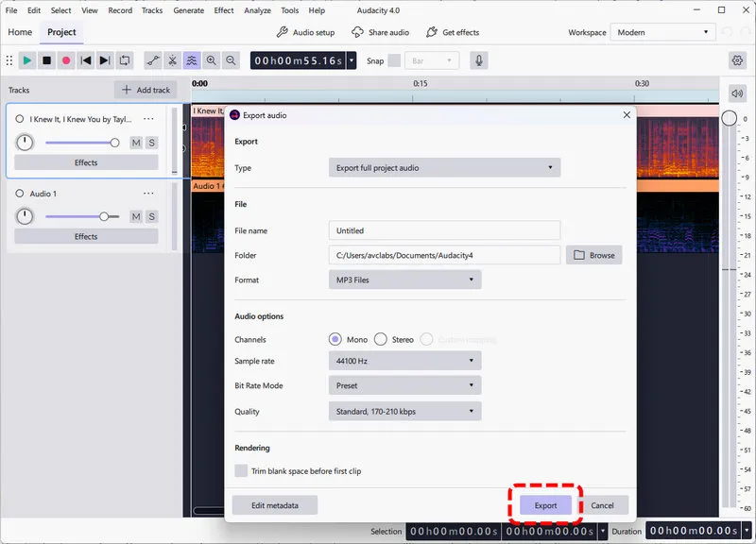Click Cancel in Export audio dialog
This screenshot has height=544, width=756.
pyautogui.click(x=602, y=505)
